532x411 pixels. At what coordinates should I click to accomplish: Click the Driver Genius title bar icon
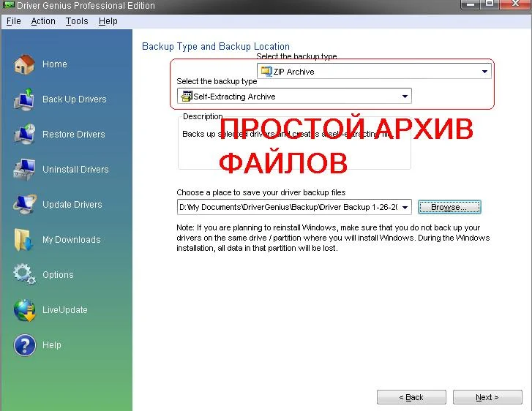click(x=9, y=4)
